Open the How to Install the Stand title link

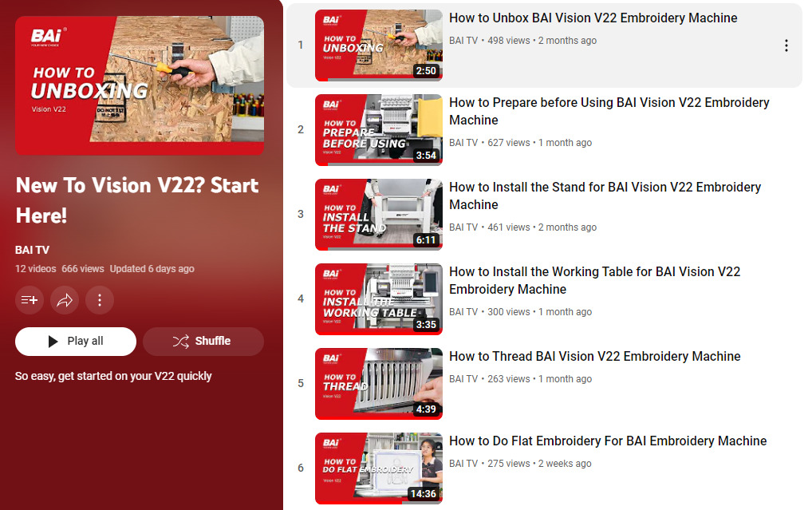coord(605,196)
